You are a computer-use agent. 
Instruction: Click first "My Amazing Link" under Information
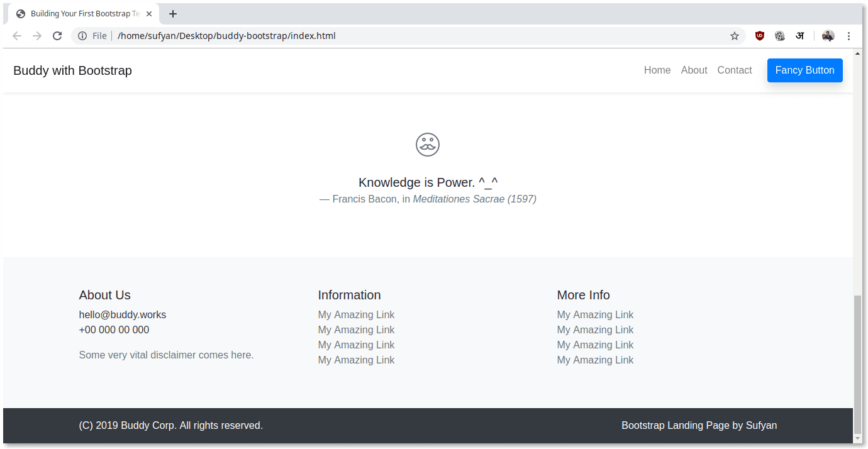point(356,314)
